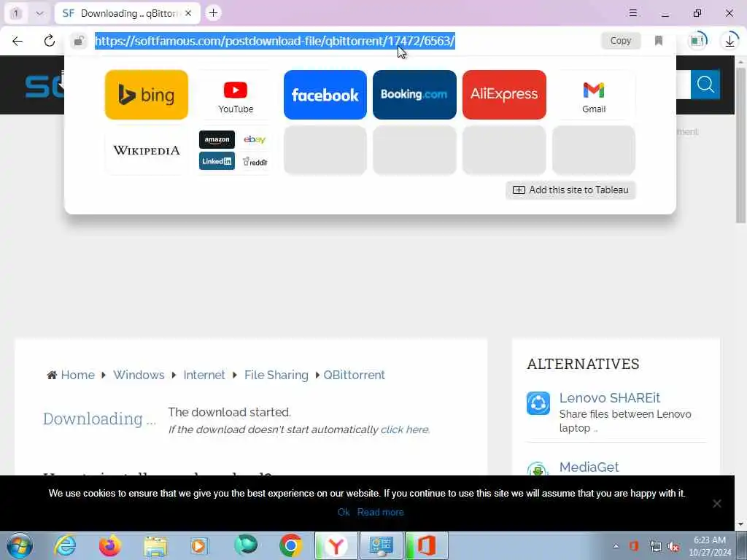747x560 pixels.
Task: Open the eBay mini tile
Action: coord(255,139)
